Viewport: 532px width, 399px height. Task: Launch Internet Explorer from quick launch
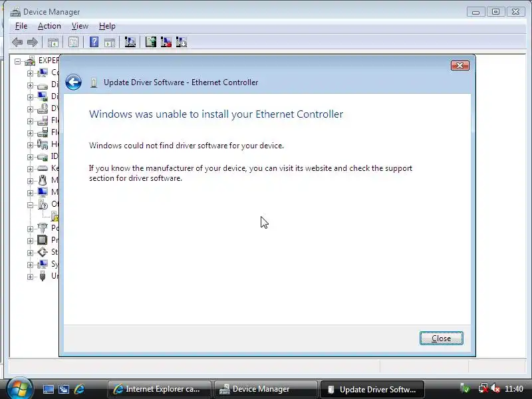[79, 389]
